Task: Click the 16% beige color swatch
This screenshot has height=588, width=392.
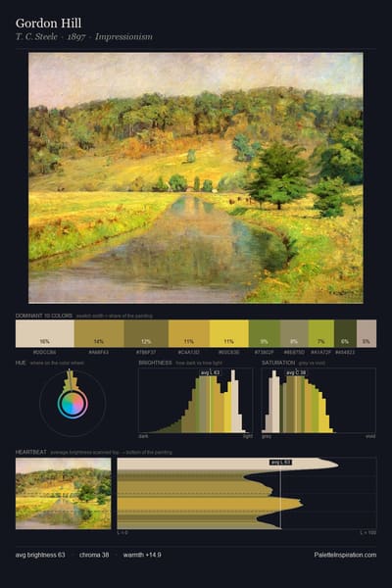Action: point(45,333)
